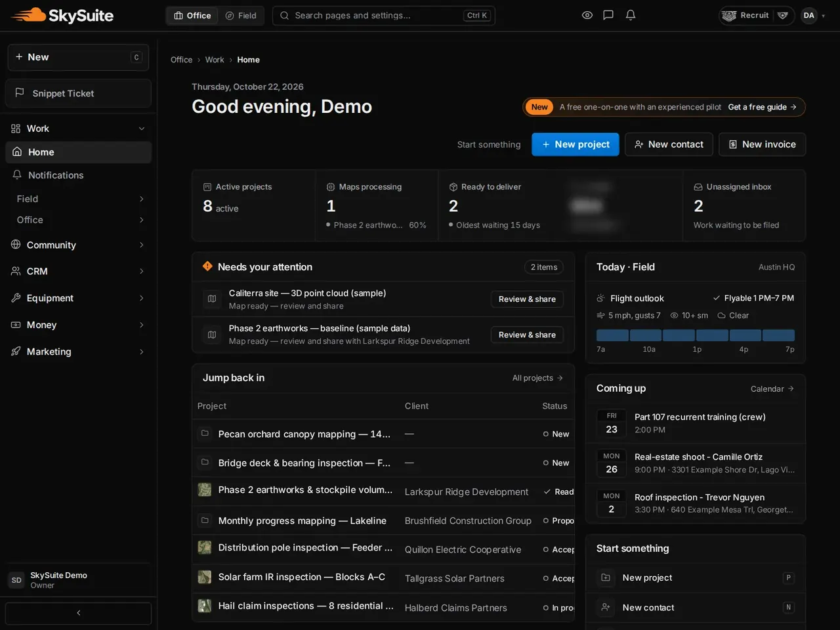This screenshot has height=630, width=840.
Task: Click the magnifier icon in the search bar
Action: pyautogui.click(x=284, y=16)
